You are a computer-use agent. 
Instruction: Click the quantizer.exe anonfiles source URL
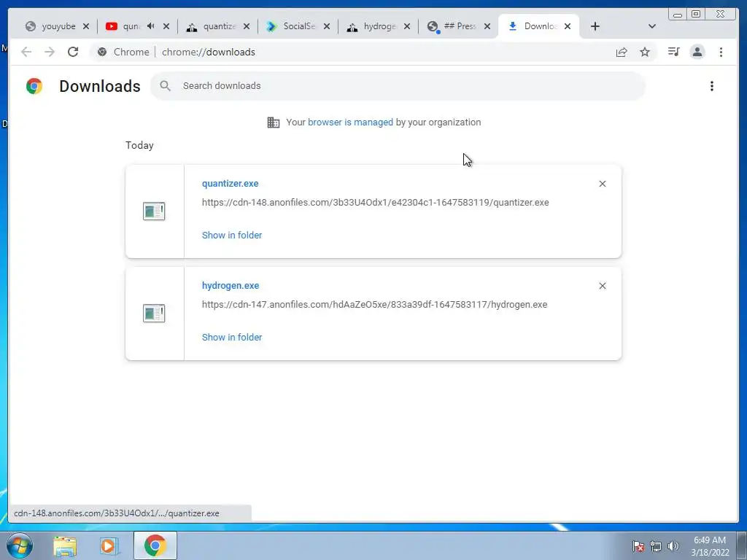[x=376, y=203]
